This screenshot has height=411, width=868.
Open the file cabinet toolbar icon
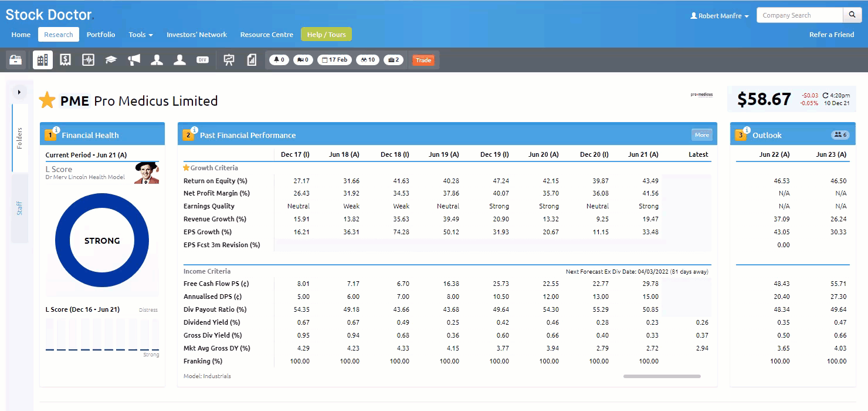point(16,60)
